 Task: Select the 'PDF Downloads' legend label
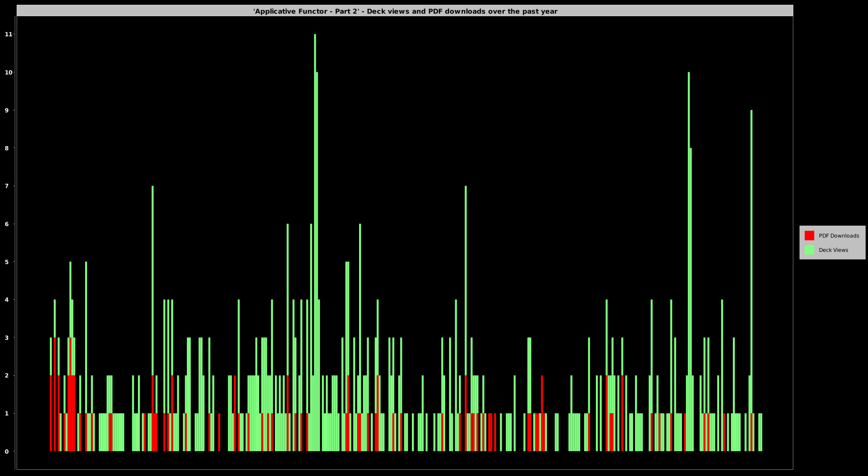coord(839,236)
